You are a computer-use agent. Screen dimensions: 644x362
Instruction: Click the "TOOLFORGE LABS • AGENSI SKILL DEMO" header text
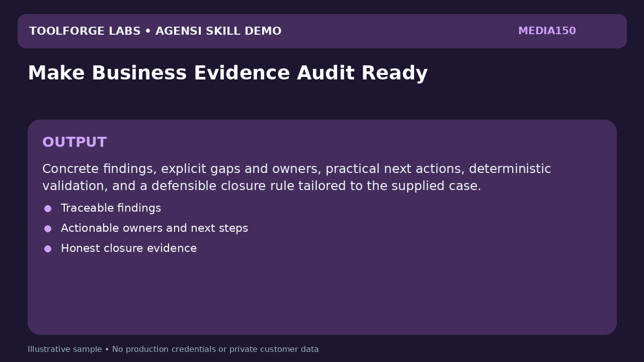[155, 31]
